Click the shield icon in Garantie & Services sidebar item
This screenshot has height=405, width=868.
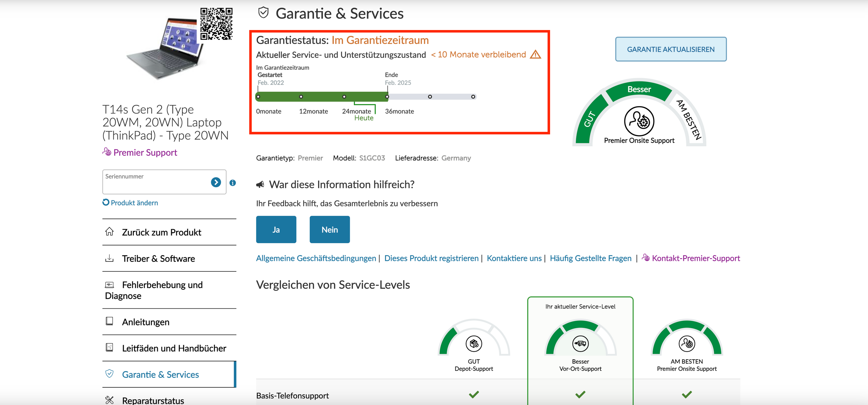pyautogui.click(x=109, y=374)
